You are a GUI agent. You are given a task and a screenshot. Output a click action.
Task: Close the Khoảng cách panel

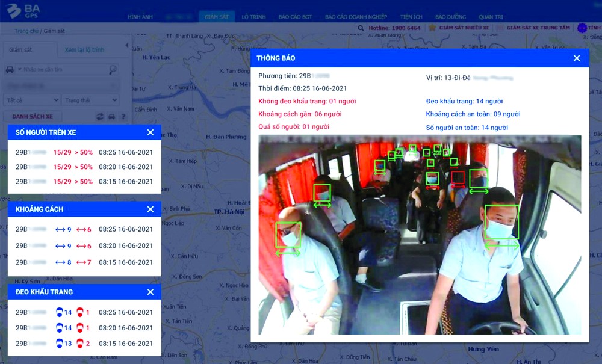150,209
